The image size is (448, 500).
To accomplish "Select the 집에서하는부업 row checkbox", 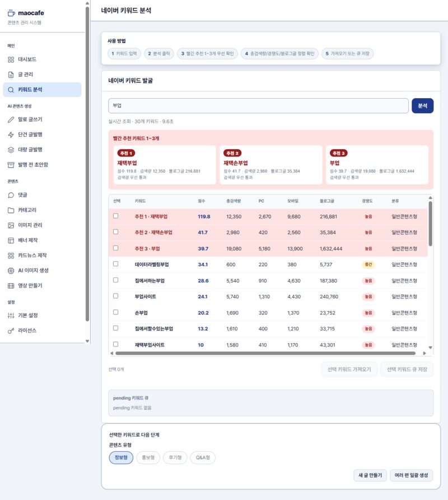I will pos(116,280).
